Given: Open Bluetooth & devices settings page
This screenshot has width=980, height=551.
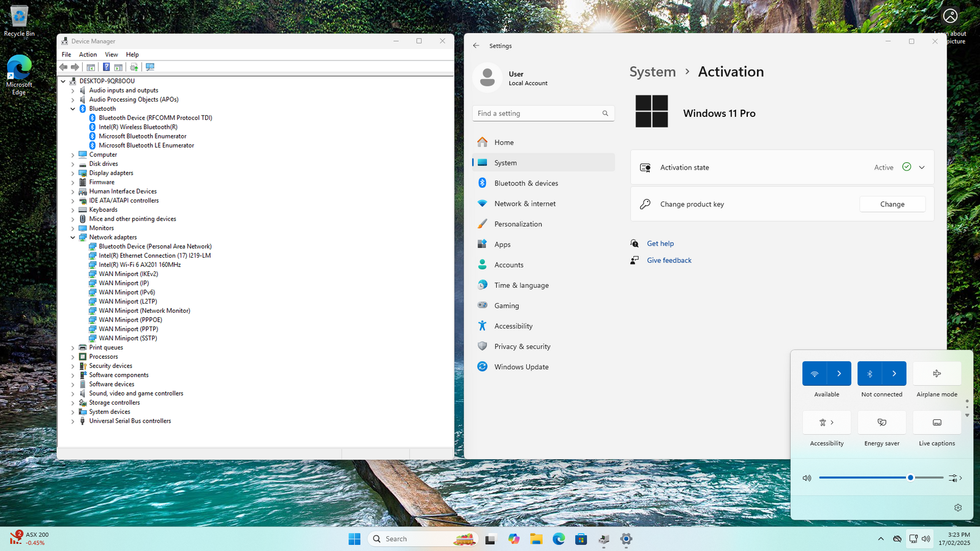Looking at the screenshot, I should click(543, 183).
